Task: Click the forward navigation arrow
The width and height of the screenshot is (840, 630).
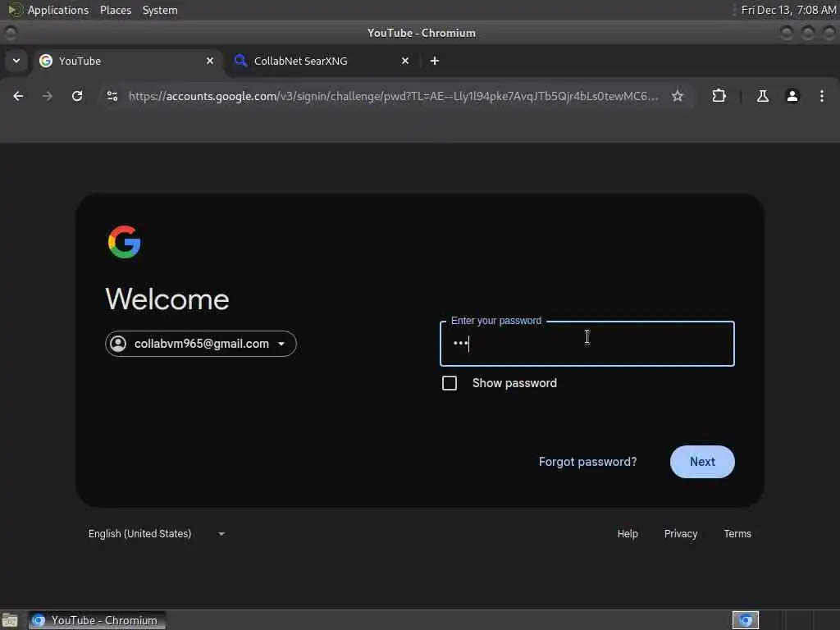Action: click(x=48, y=96)
